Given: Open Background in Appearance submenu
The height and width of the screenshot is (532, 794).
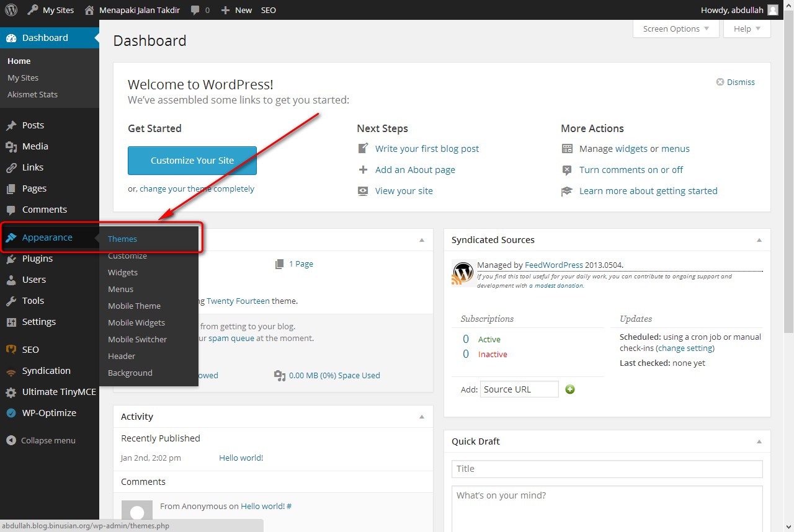Looking at the screenshot, I should pyautogui.click(x=130, y=373).
